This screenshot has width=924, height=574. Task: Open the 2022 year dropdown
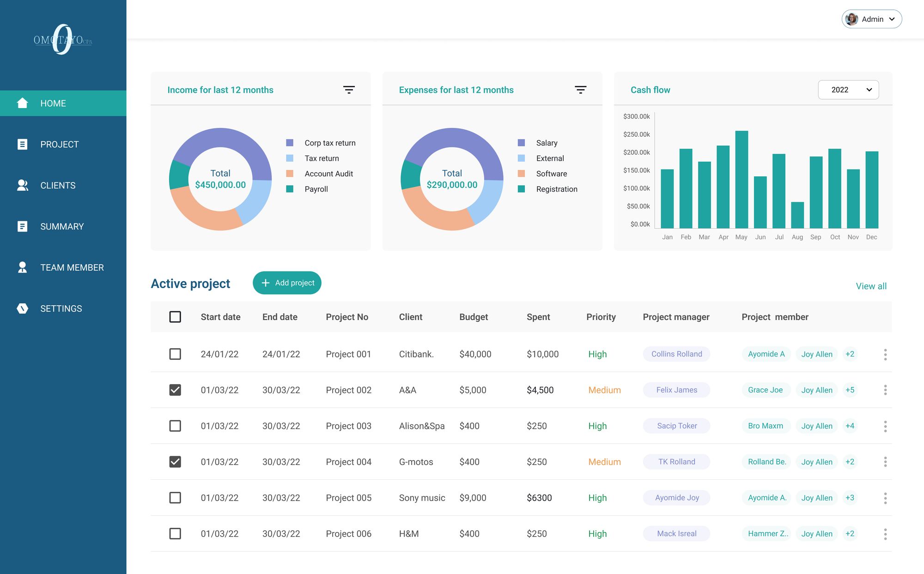(848, 90)
